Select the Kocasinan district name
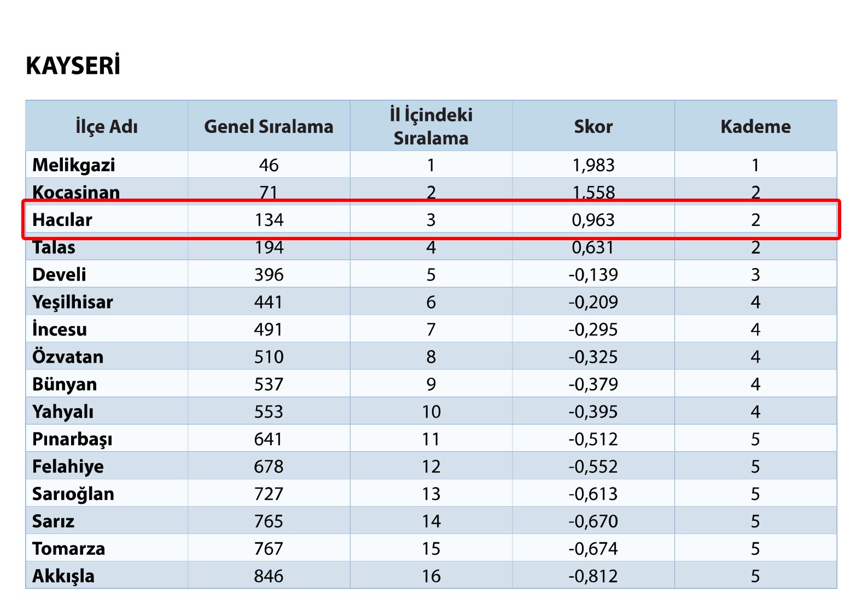 tap(76, 192)
